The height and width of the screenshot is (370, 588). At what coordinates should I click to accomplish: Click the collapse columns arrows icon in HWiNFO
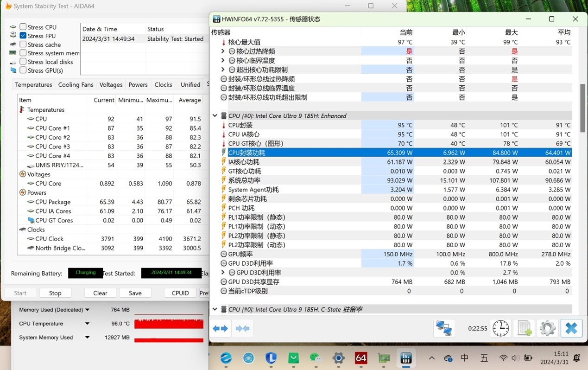[242, 328]
